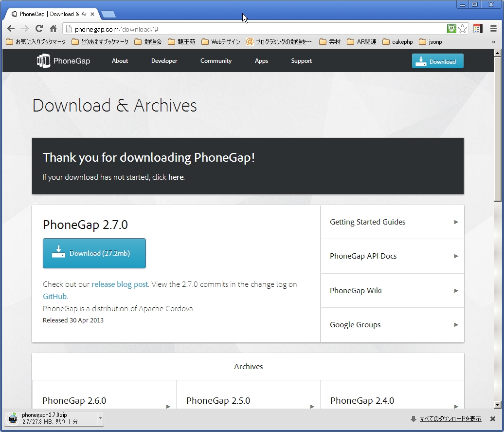504x432 pixels.
Task: Open the GitHub change log link
Action: [54, 297]
